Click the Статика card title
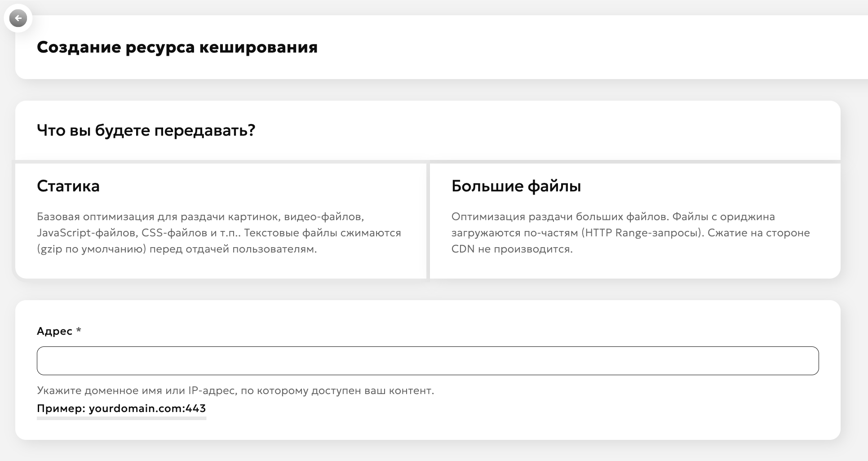Viewport: 868px width, 461px height. 68,186
